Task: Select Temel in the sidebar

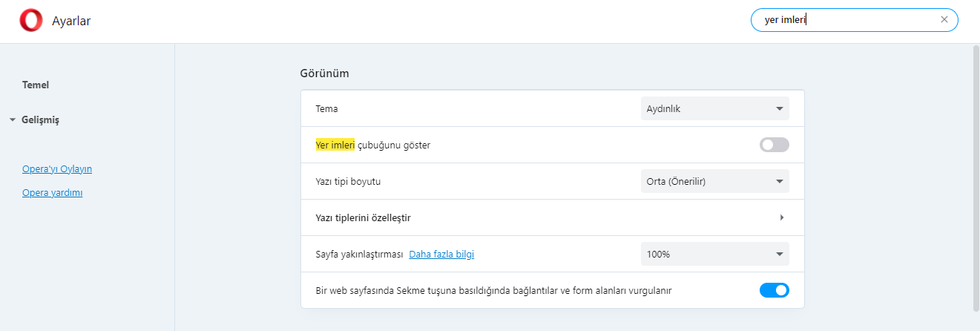Action: point(36,85)
